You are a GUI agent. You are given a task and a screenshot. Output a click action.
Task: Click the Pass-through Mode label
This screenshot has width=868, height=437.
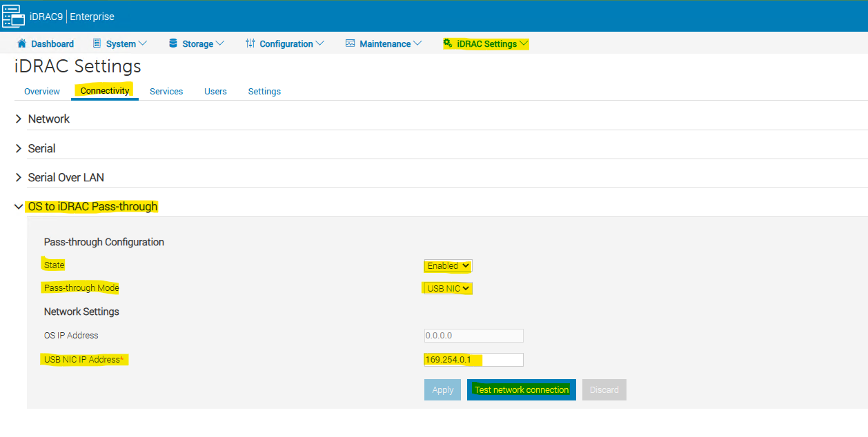click(x=81, y=287)
